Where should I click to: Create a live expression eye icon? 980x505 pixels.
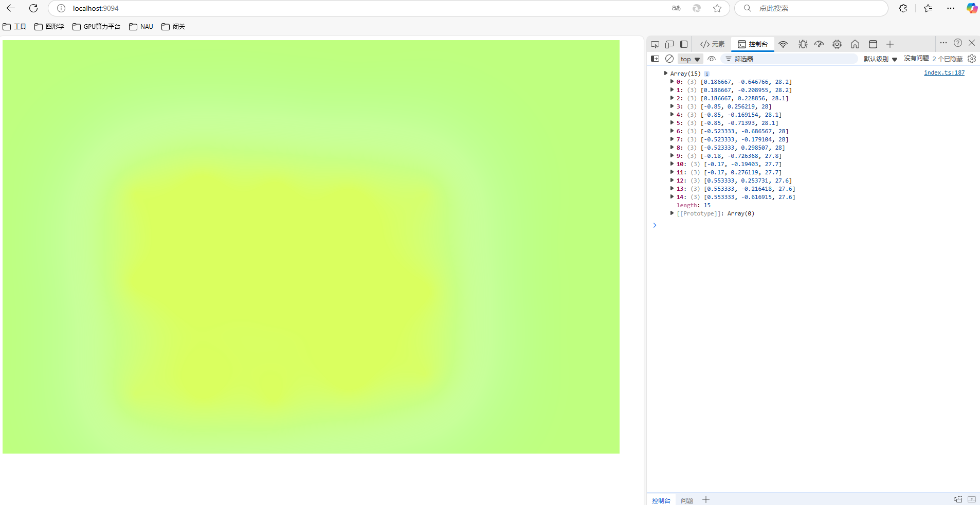(x=712, y=59)
